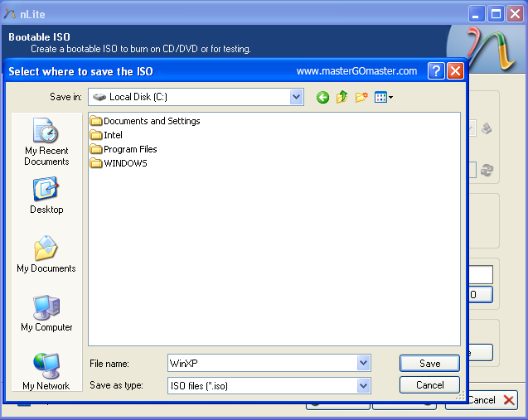This screenshot has height=420, width=528.
Task: Open My Documents in places bar
Action: pyautogui.click(x=46, y=254)
